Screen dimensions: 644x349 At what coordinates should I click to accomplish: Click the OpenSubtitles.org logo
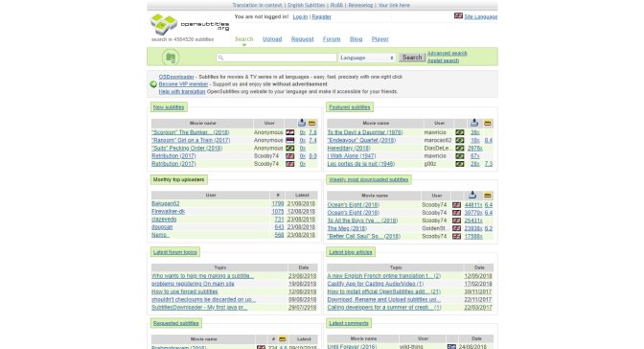point(190,24)
